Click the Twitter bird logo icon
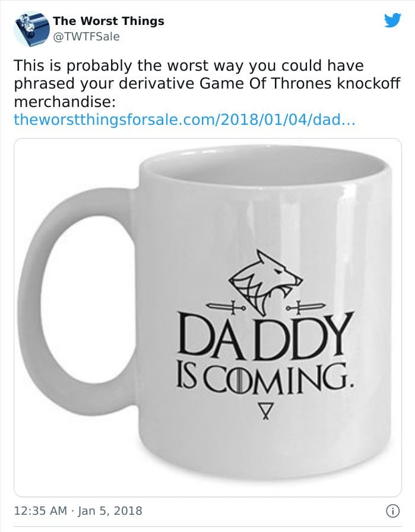415x532 pixels. click(x=392, y=20)
